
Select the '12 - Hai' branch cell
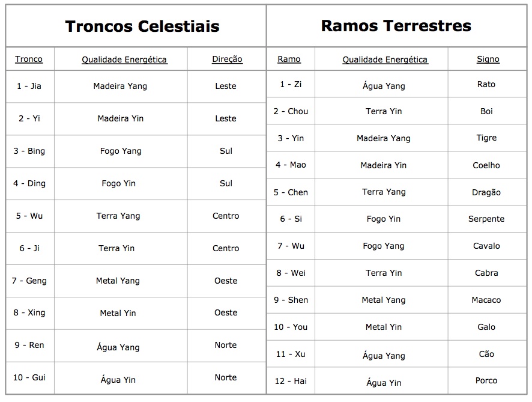click(x=291, y=380)
